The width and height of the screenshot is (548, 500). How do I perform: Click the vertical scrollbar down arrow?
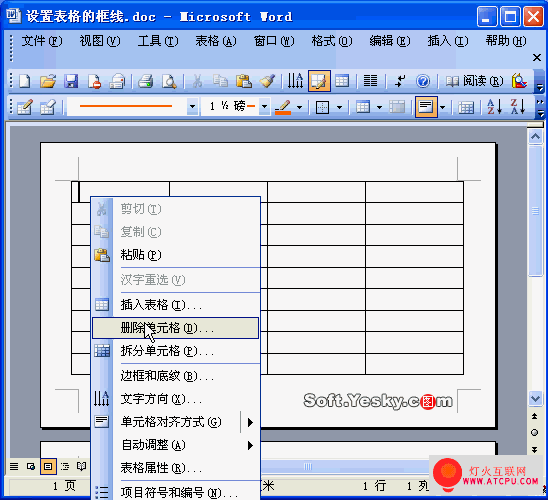pos(535,398)
